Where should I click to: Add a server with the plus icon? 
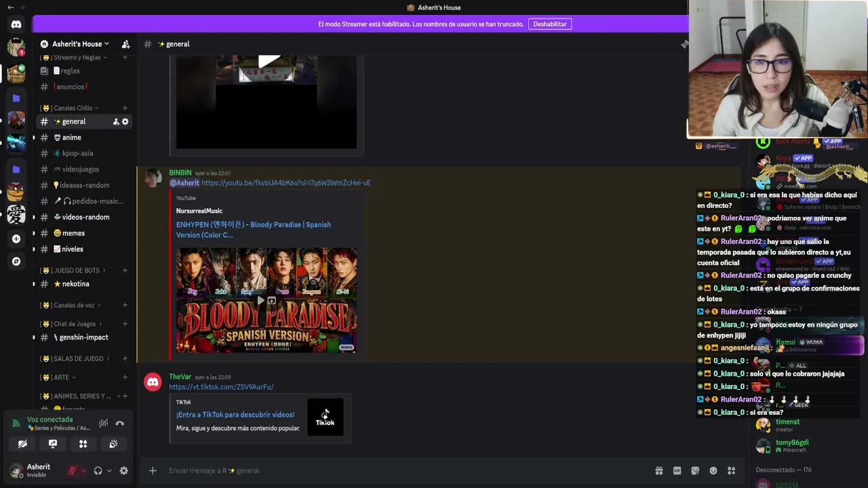(16, 239)
